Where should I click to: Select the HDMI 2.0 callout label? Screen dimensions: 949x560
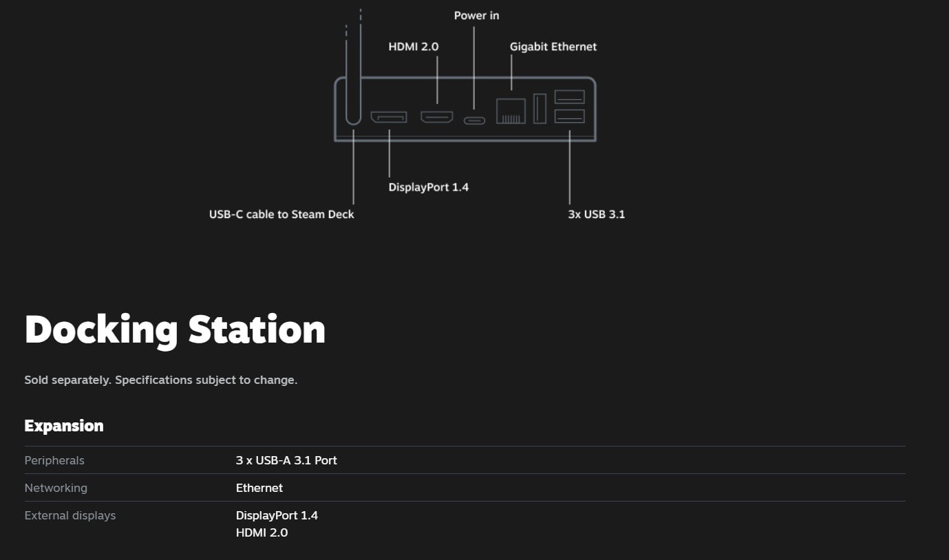[413, 47]
